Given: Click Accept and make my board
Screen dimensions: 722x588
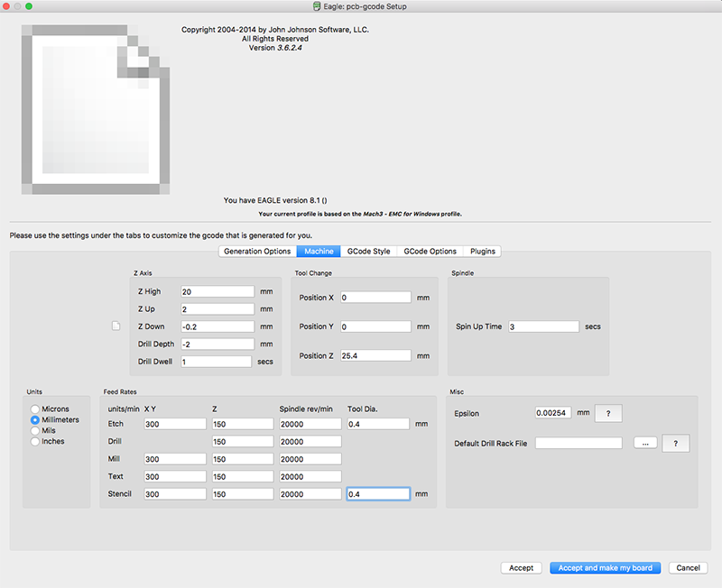Looking at the screenshot, I should coord(605,568).
